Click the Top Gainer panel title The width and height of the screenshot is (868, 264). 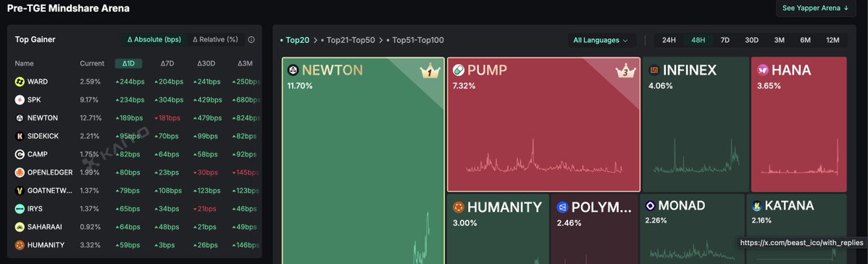tap(35, 39)
